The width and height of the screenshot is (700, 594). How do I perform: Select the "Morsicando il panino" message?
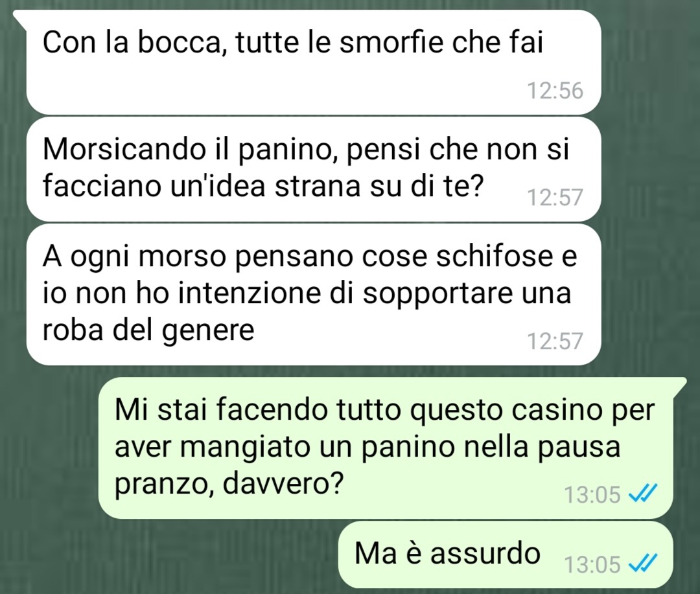[x=314, y=169]
